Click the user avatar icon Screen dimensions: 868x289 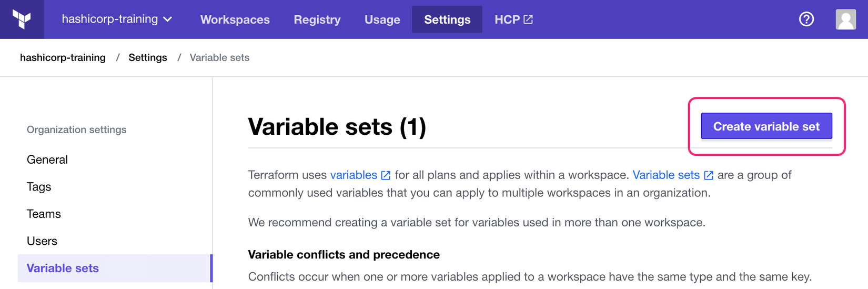click(x=845, y=19)
